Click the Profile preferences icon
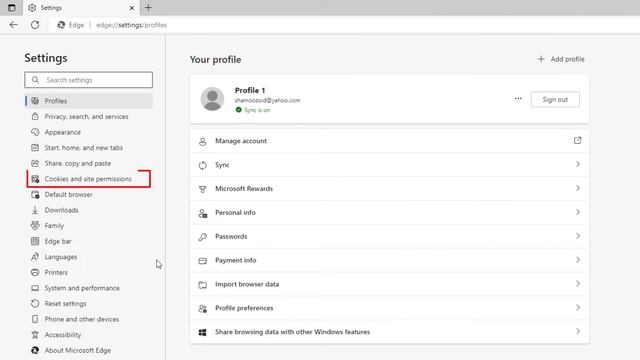 (x=203, y=309)
